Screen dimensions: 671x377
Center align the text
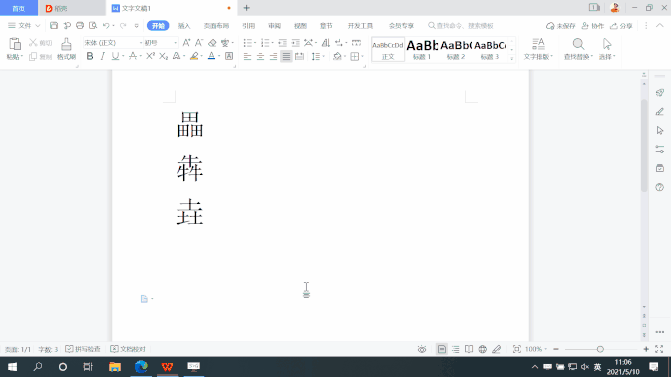tap(260, 56)
